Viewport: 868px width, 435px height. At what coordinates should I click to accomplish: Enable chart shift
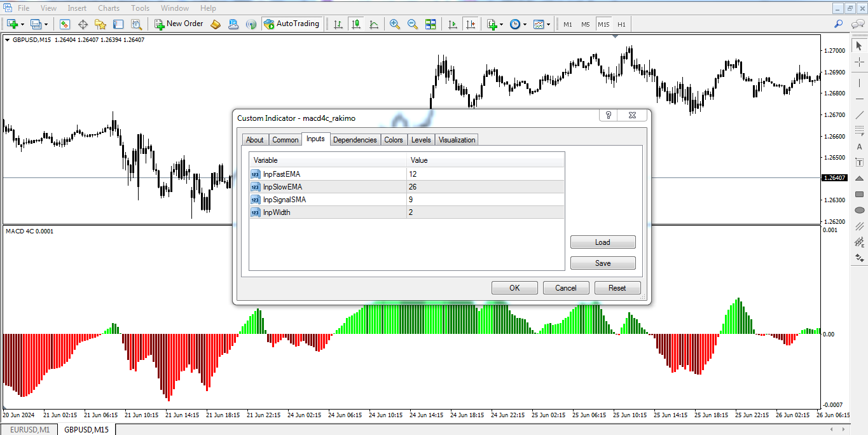click(x=471, y=24)
